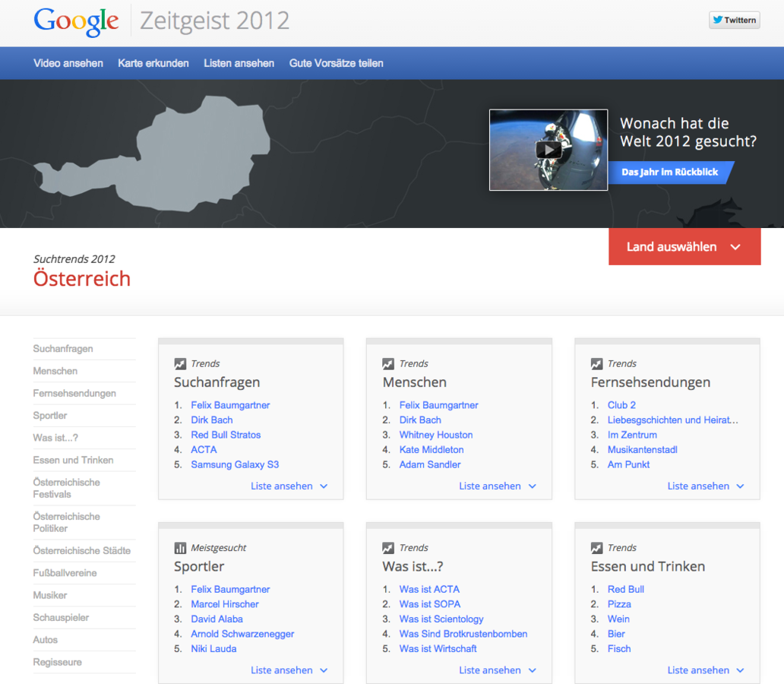Viewport: 784px width, 684px height.
Task: Select Suchanfragen in the left sidebar
Action: [x=63, y=349]
